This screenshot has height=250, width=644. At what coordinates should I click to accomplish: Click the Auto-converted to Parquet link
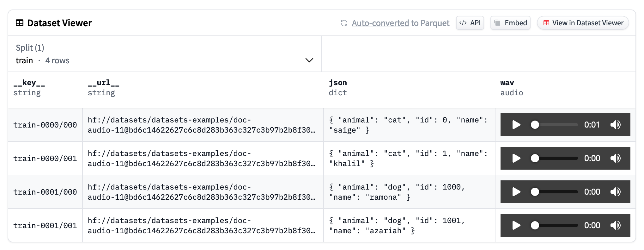[x=400, y=23]
